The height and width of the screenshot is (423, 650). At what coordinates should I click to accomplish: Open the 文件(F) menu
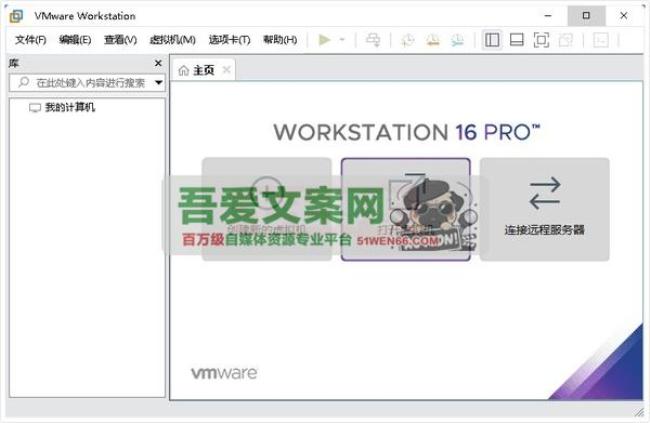click(x=31, y=40)
